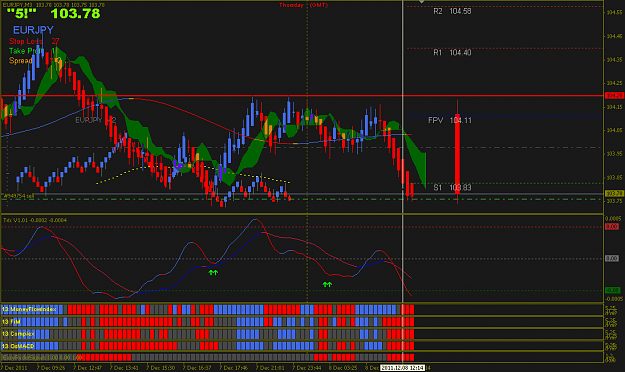Screen dimensions: 625x372
Task: Click the green "5!" signal label
Action: (x=22, y=14)
